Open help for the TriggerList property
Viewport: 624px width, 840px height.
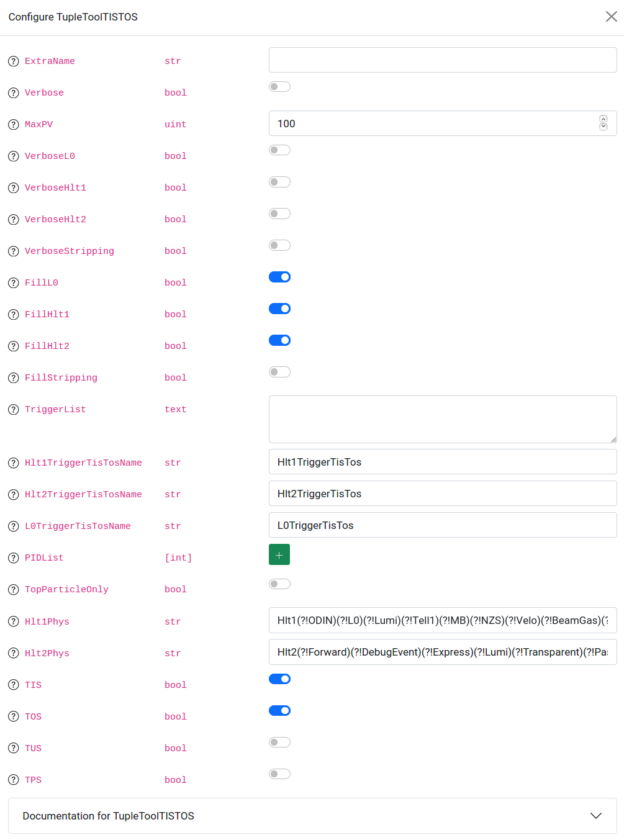pyautogui.click(x=14, y=410)
